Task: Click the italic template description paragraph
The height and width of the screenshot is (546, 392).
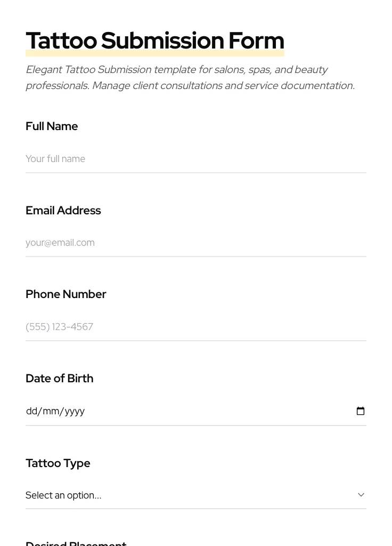Action: 190,78
